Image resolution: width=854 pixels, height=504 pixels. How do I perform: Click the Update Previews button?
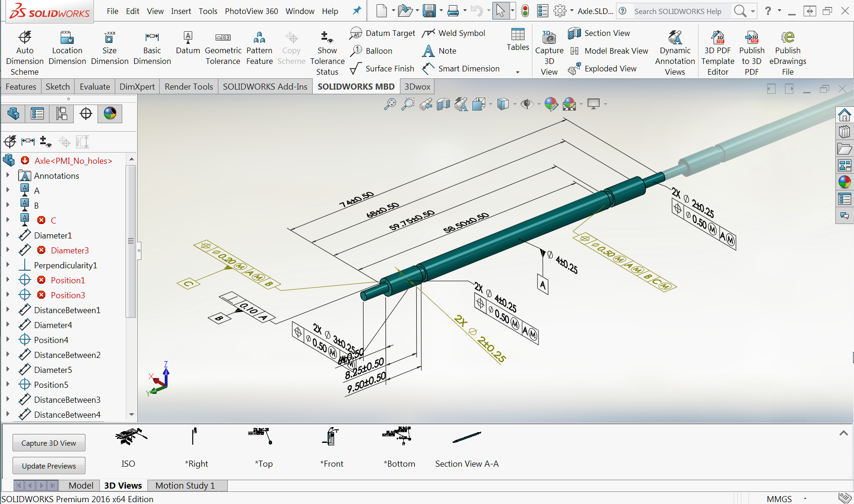[x=49, y=465]
